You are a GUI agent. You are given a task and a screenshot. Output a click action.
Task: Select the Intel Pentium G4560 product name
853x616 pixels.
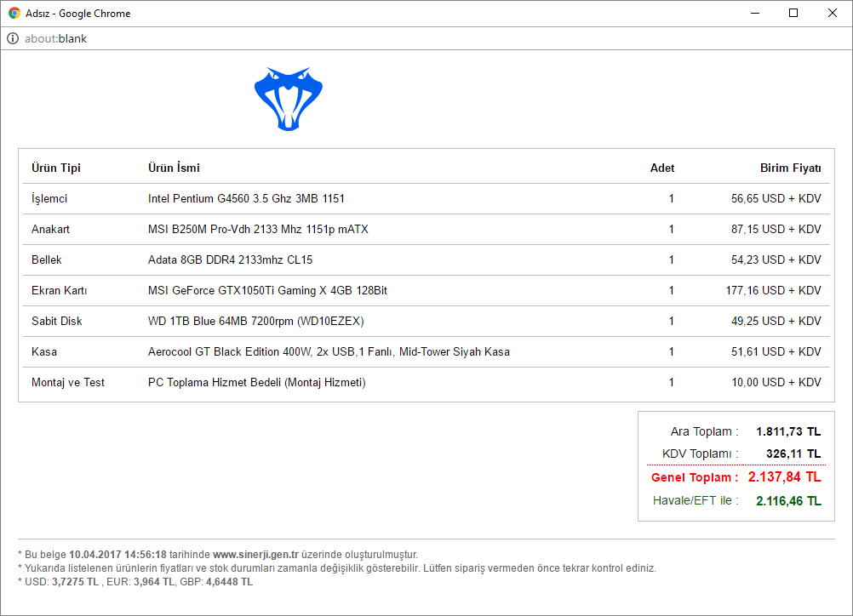[246, 198]
